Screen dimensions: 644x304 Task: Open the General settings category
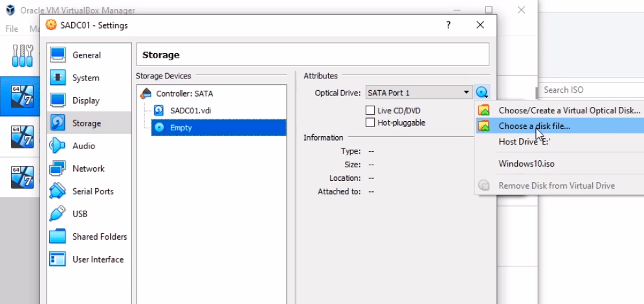pyautogui.click(x=89, y=55)
